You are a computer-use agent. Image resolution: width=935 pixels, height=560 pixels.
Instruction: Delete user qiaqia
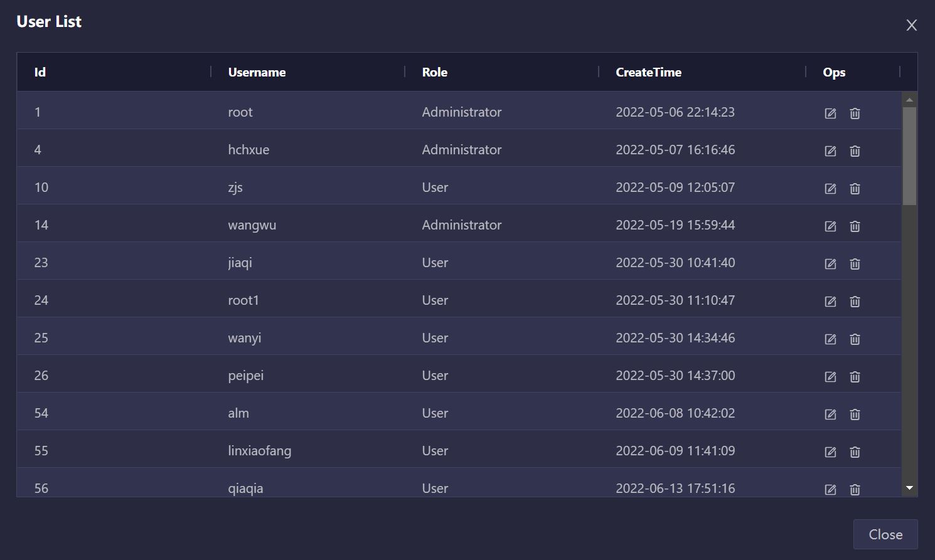[x=855, y=490]
